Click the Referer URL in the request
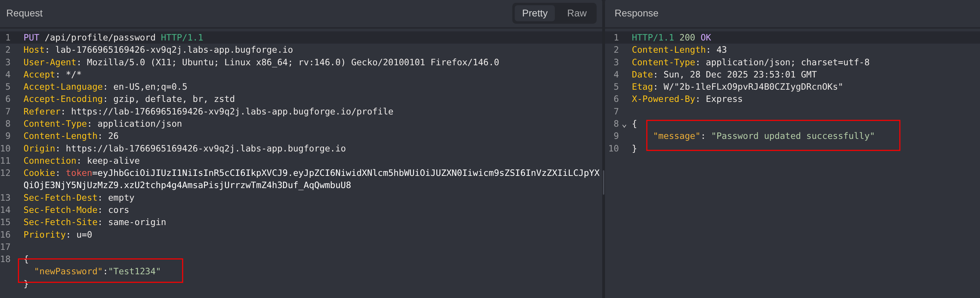This screenshot has width=980, height=298. [x=232, y=112]
